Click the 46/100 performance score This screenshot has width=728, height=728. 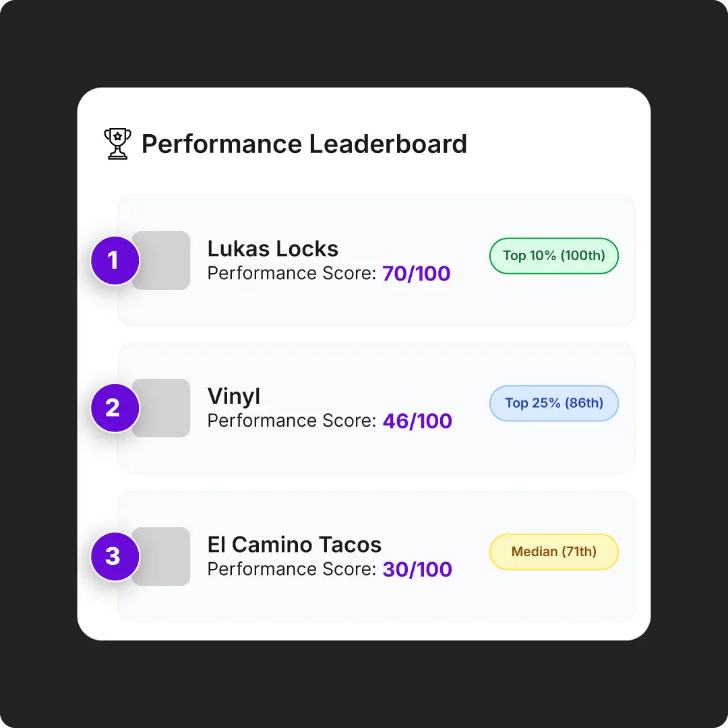(417, 421)
